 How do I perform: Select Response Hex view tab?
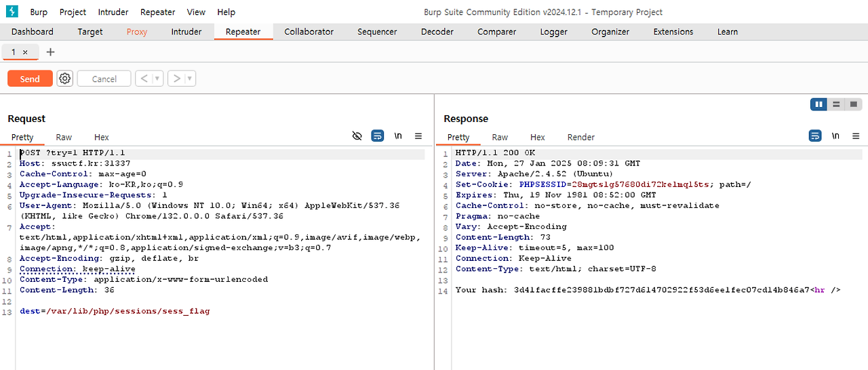(538, 137)
